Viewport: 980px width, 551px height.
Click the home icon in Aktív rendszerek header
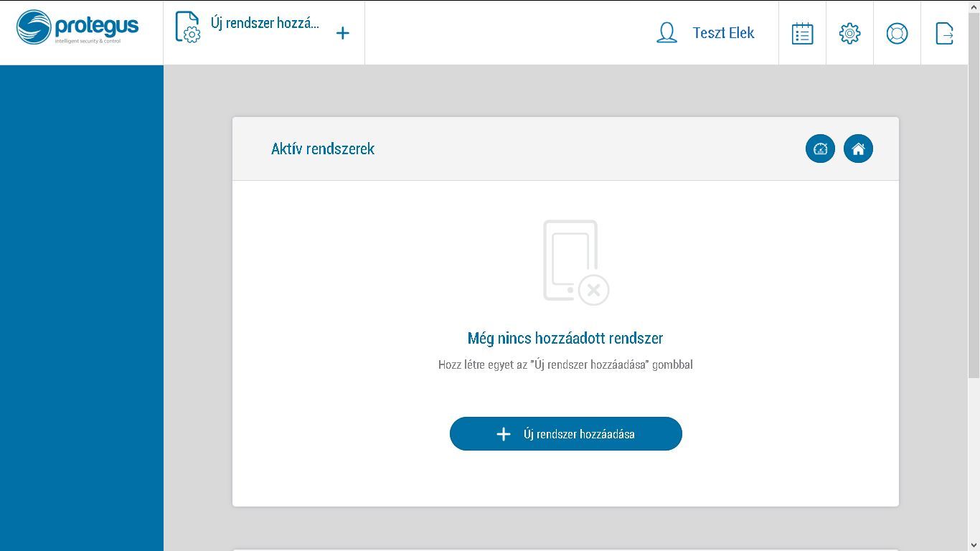click(x=858, y=149)
